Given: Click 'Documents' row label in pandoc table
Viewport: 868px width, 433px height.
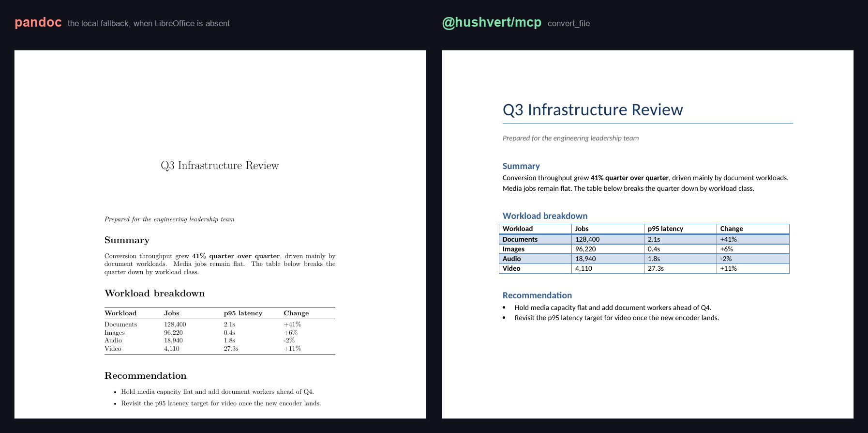Looking at the screenshot, I should 121,325.
